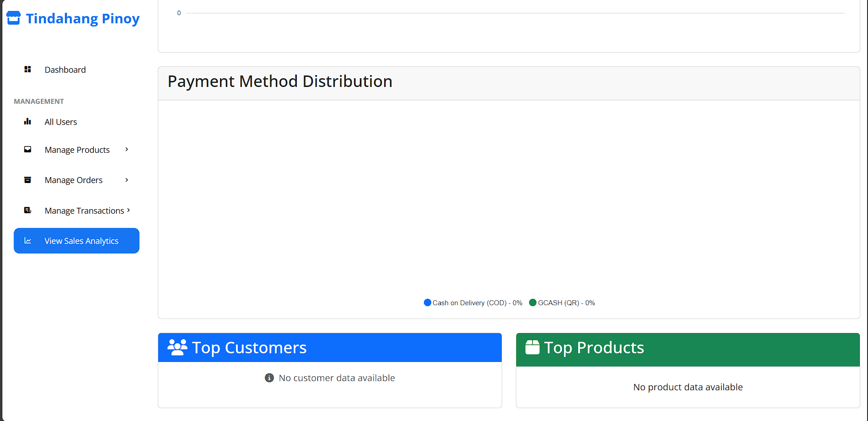868x421 pixels.
Task: Open the Dashboard menu item
Action: coord(65,70)
